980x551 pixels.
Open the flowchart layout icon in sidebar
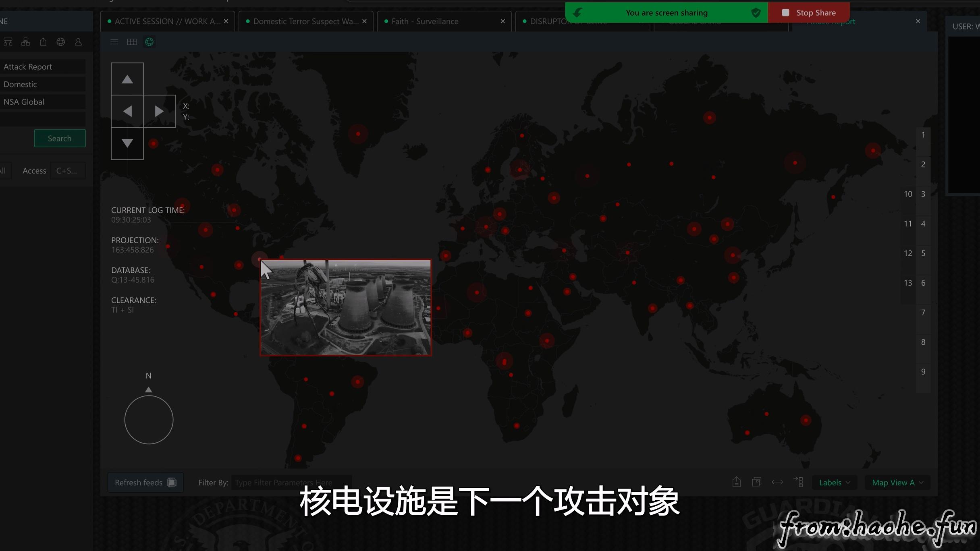point(8,42)
